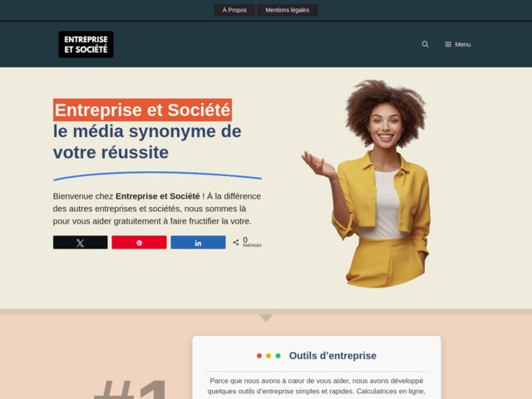Click 'le média synonyme de votre réussite'
The height and width of the screenshot is (399, 532).
pyautogui.click(x=147, y=142)
